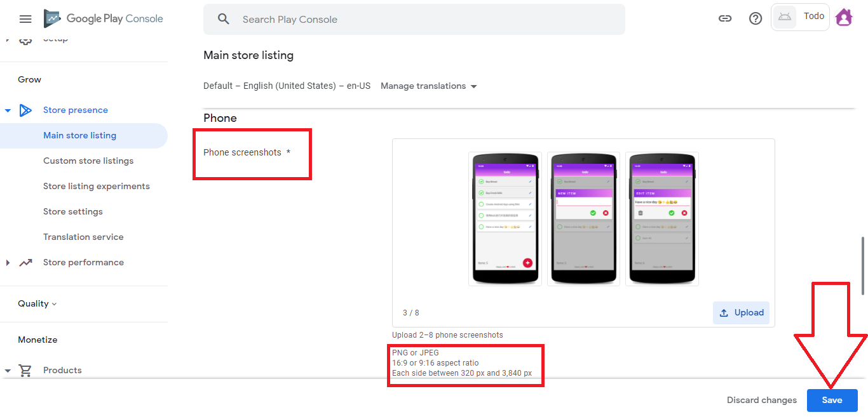Go to Store listing experiments
This screenshot has height=417, width=868.
(97, 187)
